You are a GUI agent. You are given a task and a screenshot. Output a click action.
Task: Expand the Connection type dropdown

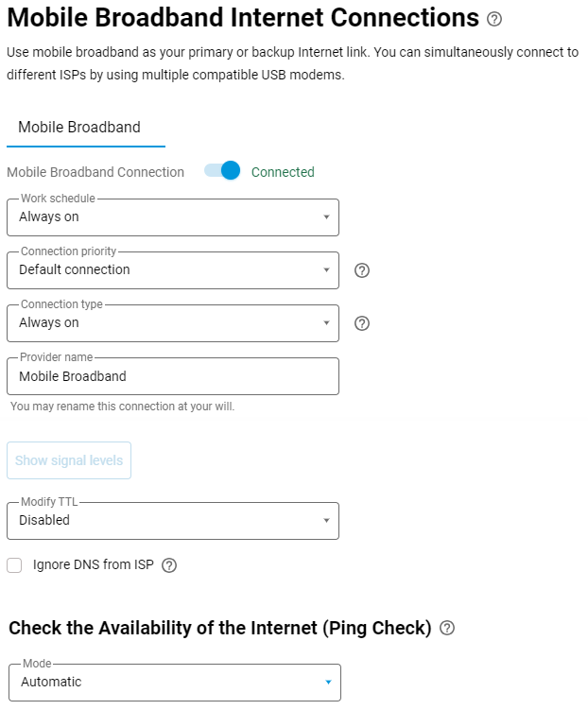click(173, 323)
